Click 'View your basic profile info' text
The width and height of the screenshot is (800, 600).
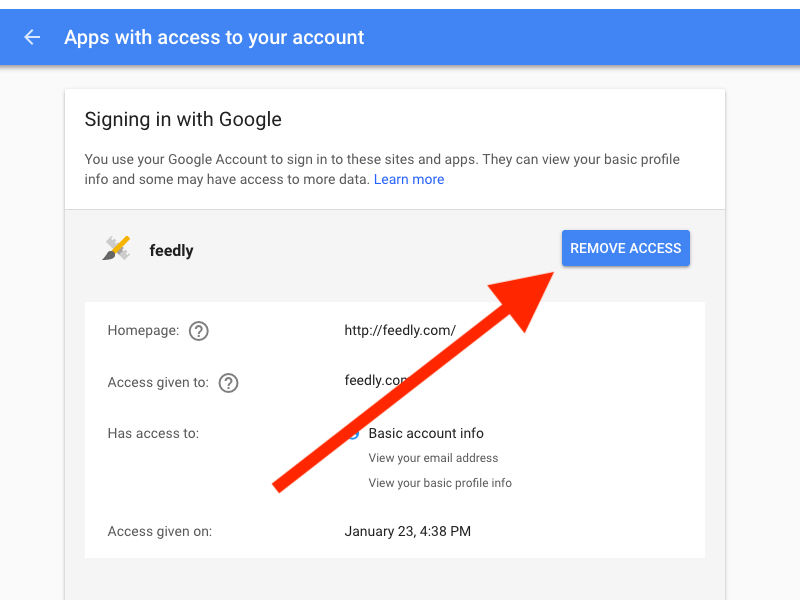[440, 483]
